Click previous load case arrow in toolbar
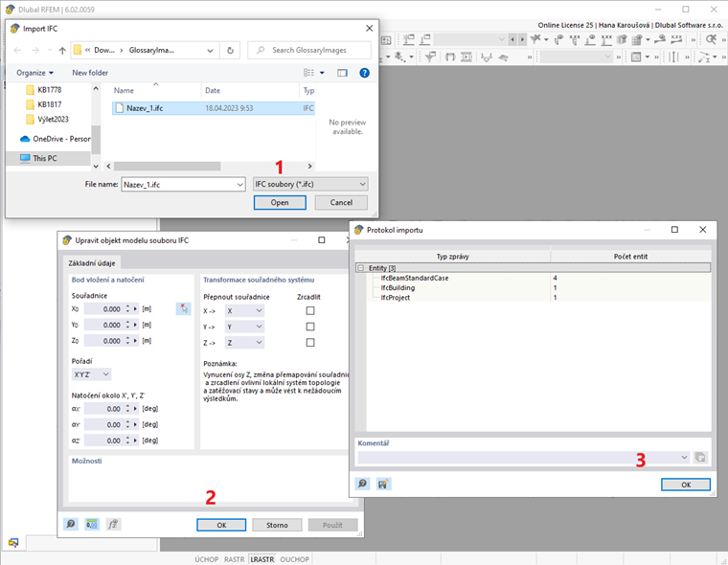The image size is (728, 565). pos(512,40)
